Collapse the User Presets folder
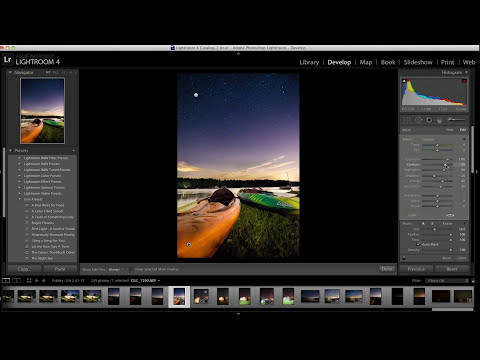This screenshot has height=360, width=480. tap(19, 199)
